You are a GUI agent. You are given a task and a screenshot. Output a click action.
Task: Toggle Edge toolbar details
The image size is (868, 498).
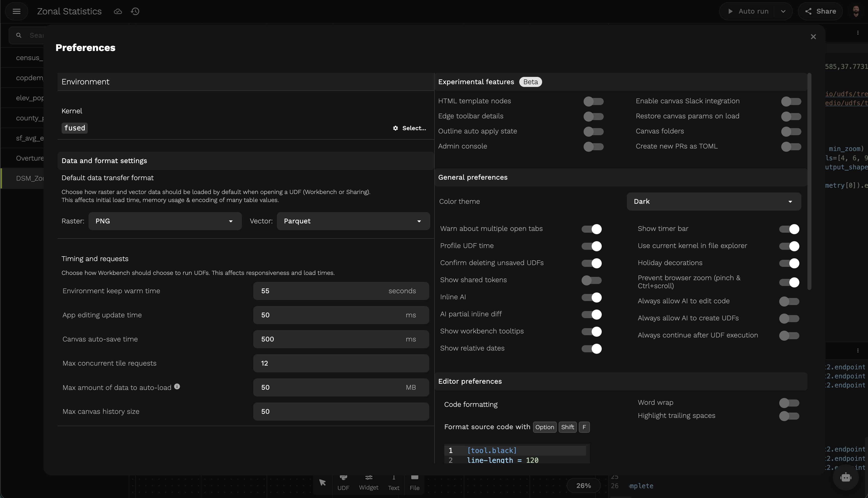click(x=593, y=116)
